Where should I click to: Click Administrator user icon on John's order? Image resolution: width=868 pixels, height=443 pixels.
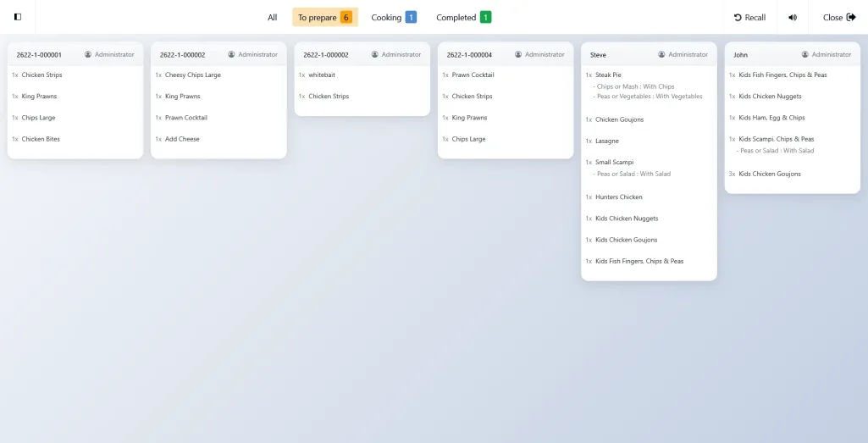pyautogui.click(x=804, y=54)
